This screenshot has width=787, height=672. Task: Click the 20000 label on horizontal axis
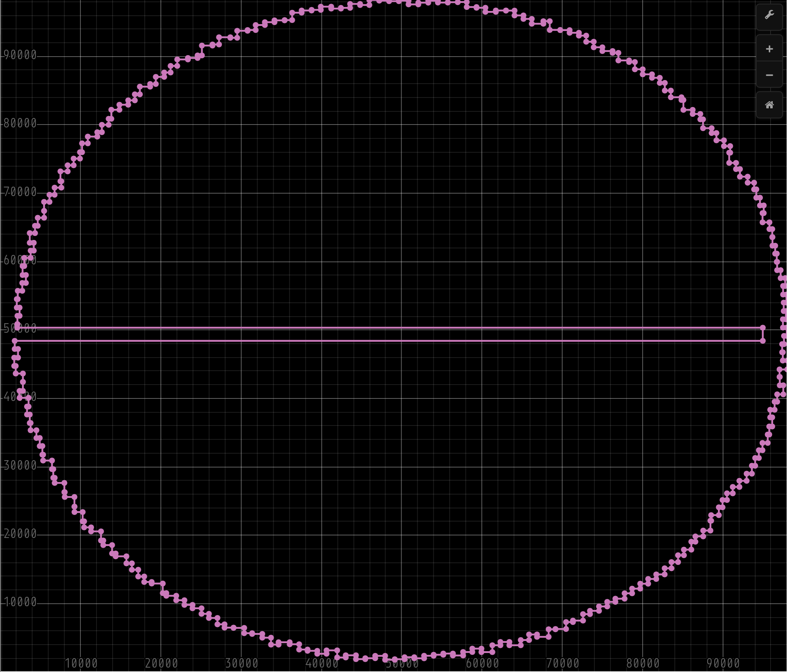161,663
